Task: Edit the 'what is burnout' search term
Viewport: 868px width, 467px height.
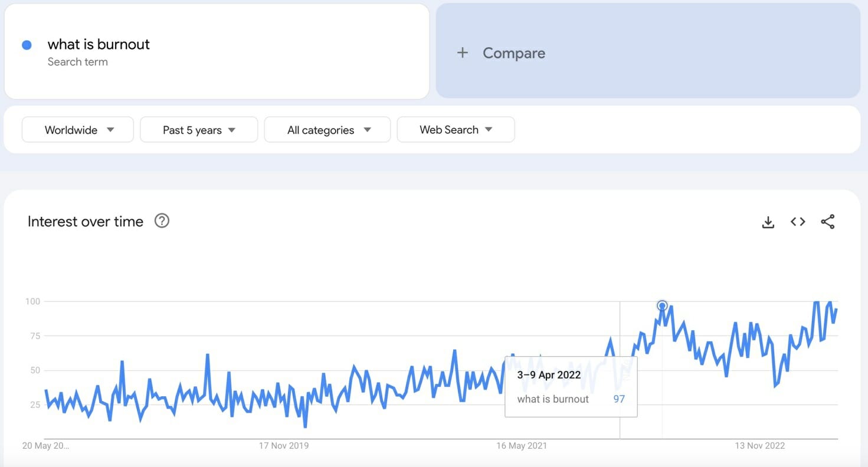Action: 99,44
